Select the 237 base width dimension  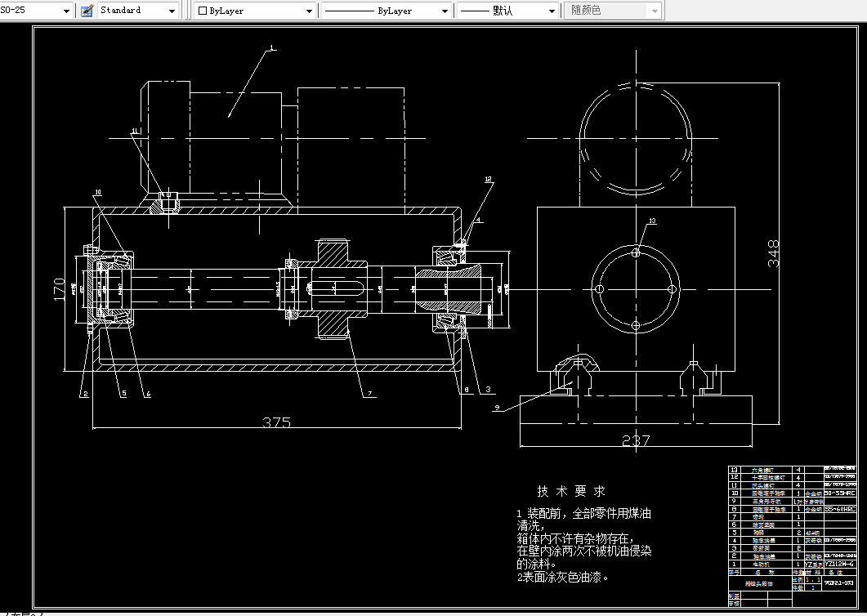(x=636, y=440)
